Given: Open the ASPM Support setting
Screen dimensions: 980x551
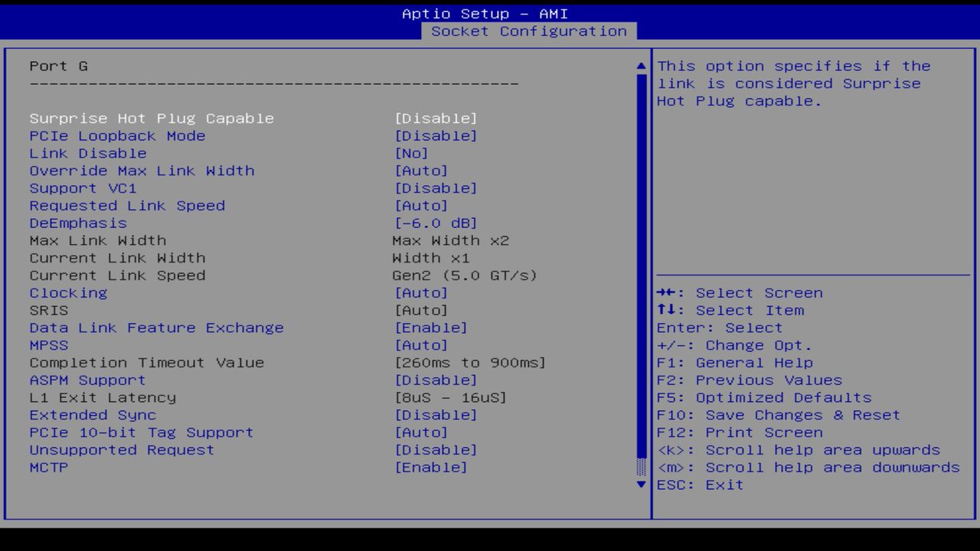Looking at the screenshot, I should [87, 380].
